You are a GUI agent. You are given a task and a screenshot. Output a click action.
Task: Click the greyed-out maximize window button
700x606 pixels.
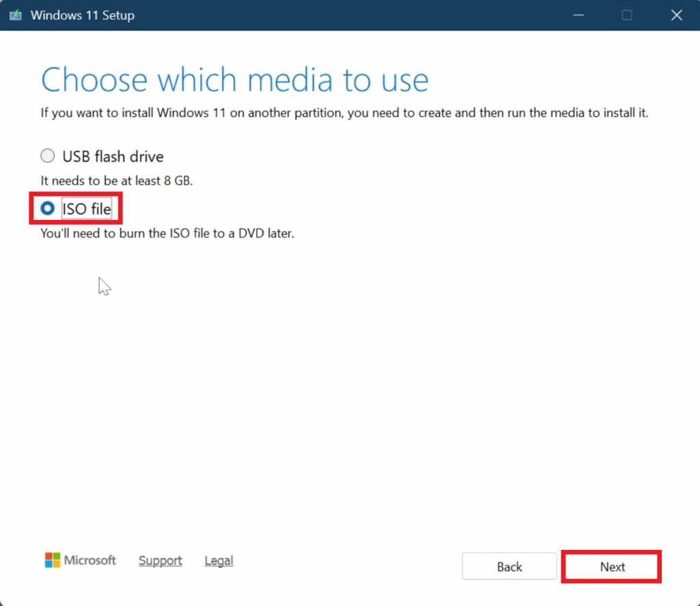coord(626,15)
